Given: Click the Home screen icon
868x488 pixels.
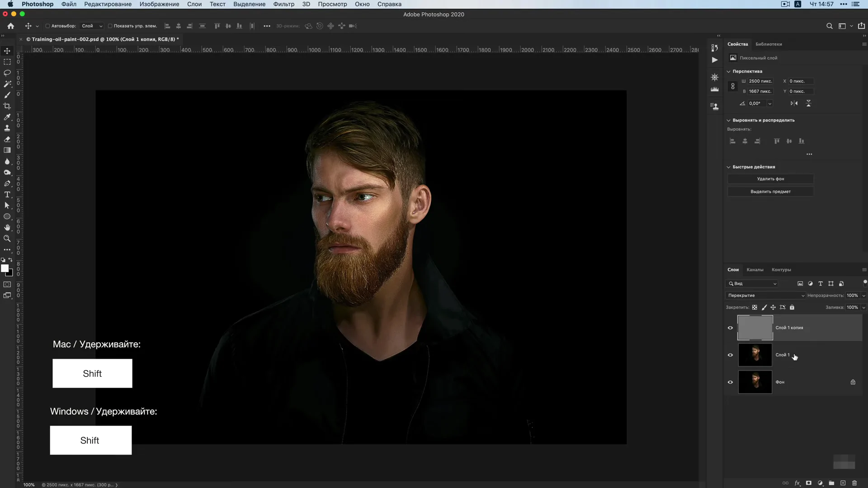Looking at the screenshot, I should 11,26.
